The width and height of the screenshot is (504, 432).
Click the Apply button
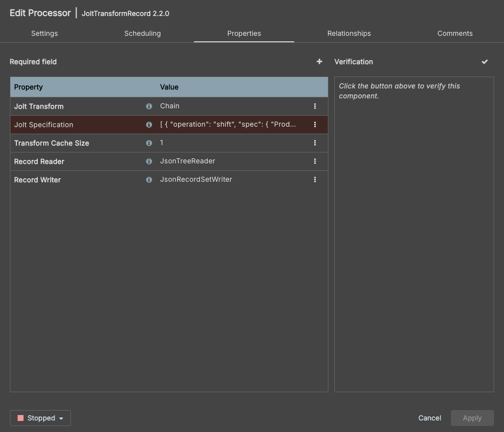click(472, 418)
